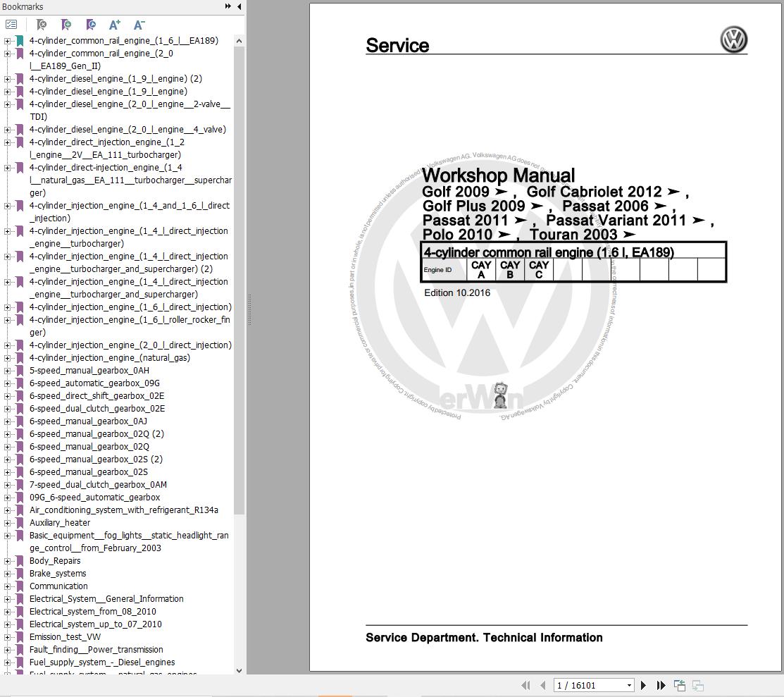Click the Service heading at page top

click(x=397, y=45)
